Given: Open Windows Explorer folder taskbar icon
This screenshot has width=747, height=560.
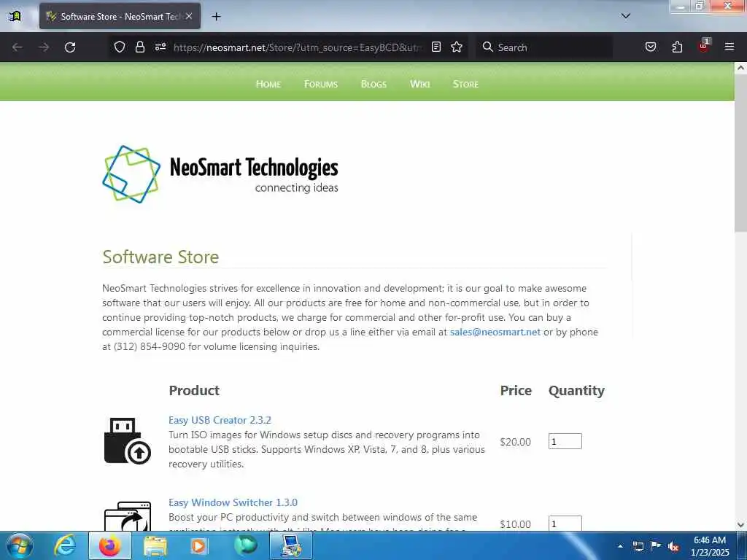Looking at the screenshot, I should tap(155, 545).
